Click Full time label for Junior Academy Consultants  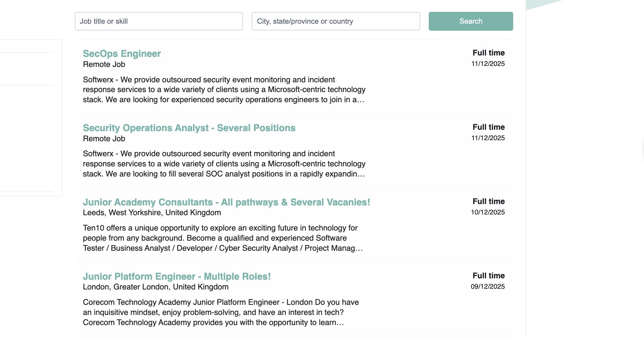(488, 202)
